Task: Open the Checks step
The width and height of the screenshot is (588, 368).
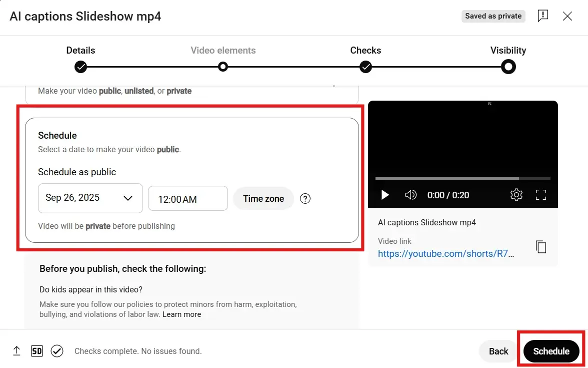Action: 365,66
